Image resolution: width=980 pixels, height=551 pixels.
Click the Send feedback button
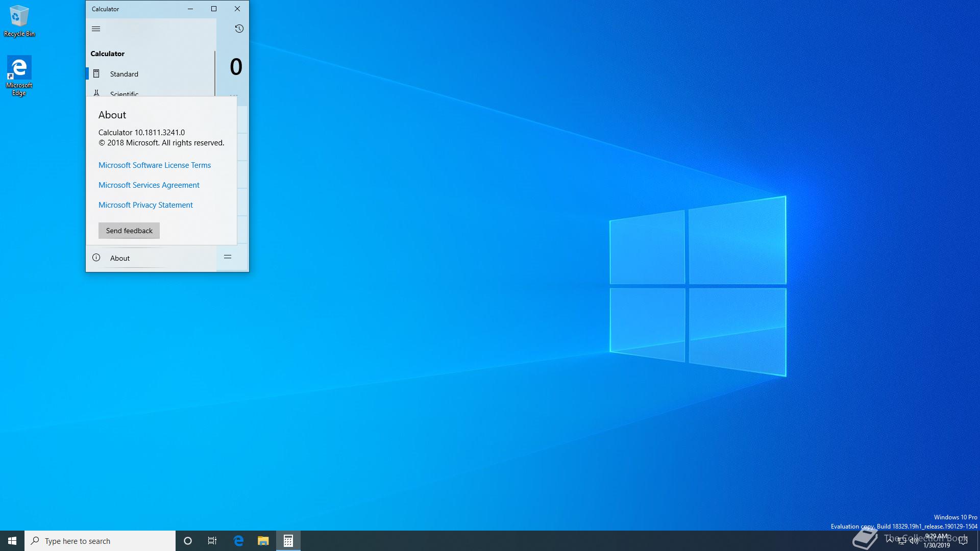coord(129,231)
